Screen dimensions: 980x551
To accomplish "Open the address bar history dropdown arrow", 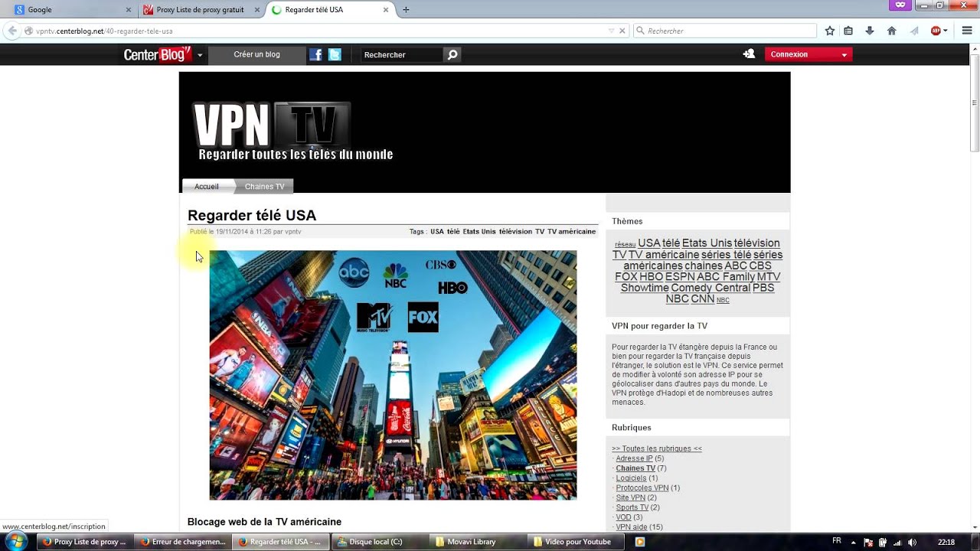I will click(x=611, y=31).
